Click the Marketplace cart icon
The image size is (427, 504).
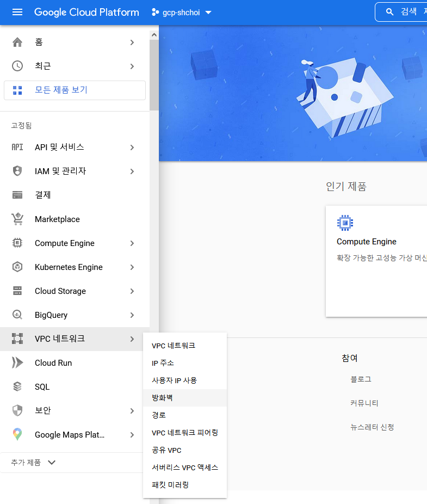pos(17,219)
